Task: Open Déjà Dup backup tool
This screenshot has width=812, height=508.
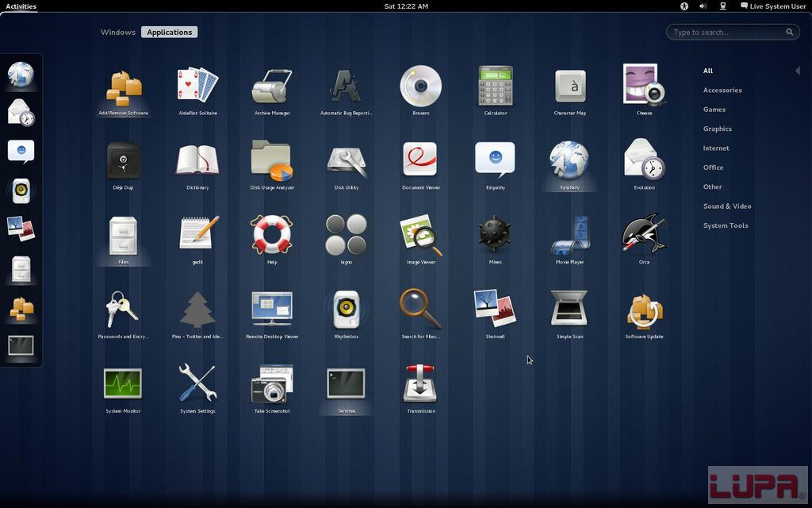Action: [x=123, y=165]
